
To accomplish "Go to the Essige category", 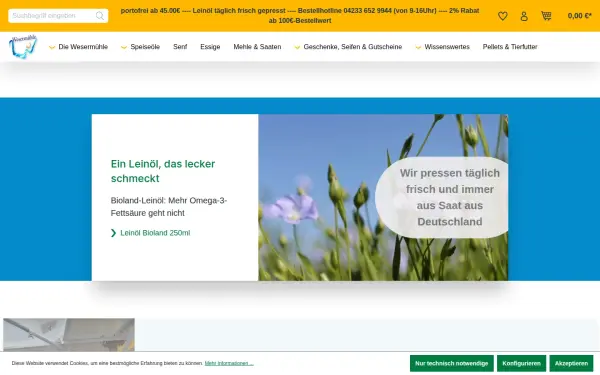I will coord(210,47).
